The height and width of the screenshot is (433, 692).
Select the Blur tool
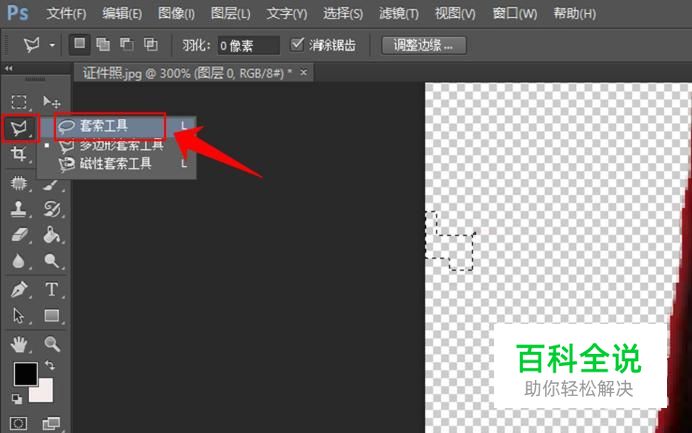(x=19, y=261)
